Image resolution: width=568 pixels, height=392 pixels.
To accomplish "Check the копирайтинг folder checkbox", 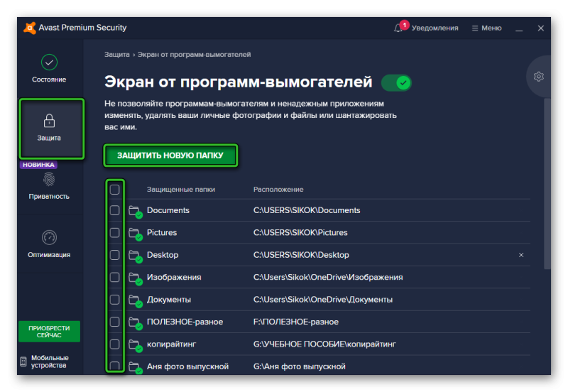I will 114,344.
